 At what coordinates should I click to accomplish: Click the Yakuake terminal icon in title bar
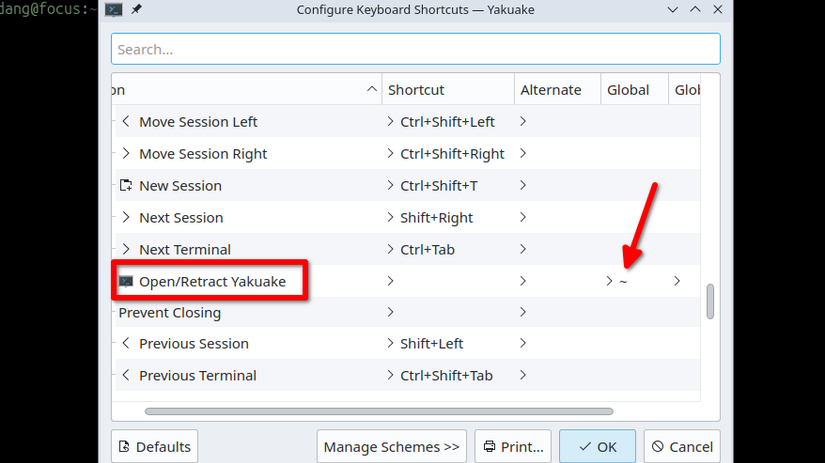[115, 10]
